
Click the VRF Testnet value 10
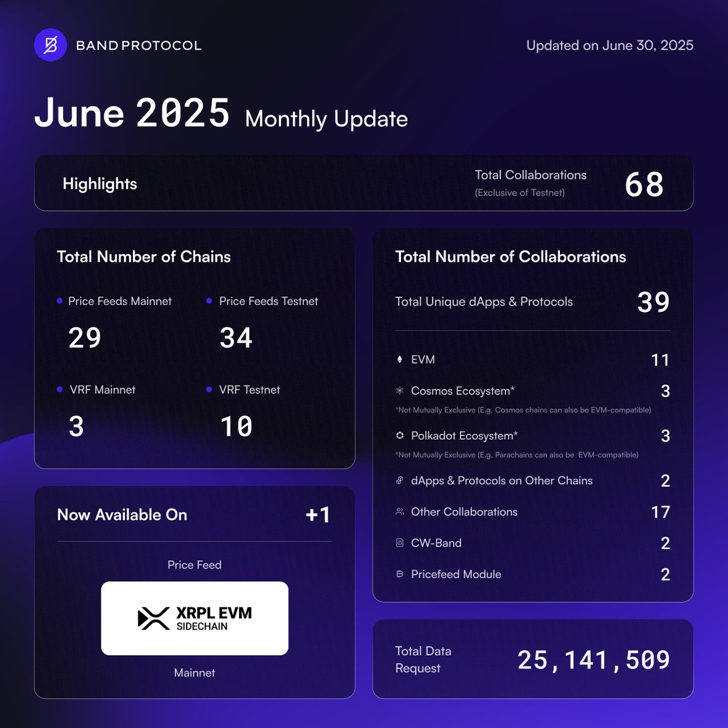click(x=237, y=426)
